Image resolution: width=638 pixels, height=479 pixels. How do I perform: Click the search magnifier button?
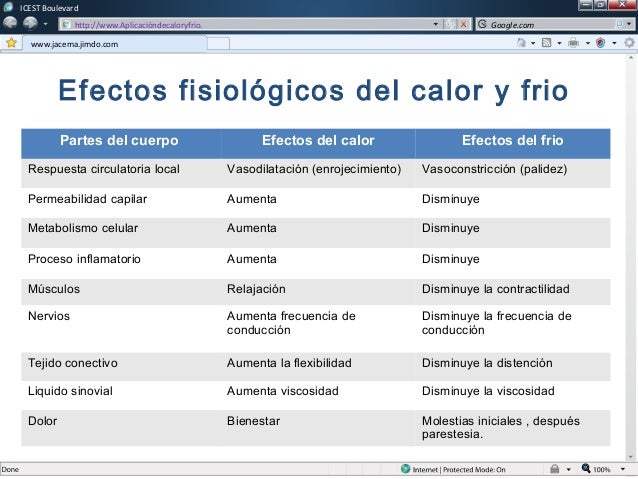(x=619, y=24)
